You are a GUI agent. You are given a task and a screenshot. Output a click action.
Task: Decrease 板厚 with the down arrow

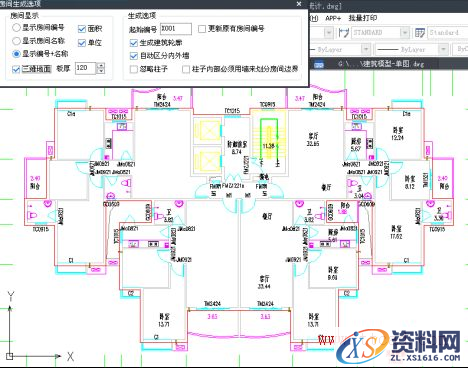[x=101, y=71]
